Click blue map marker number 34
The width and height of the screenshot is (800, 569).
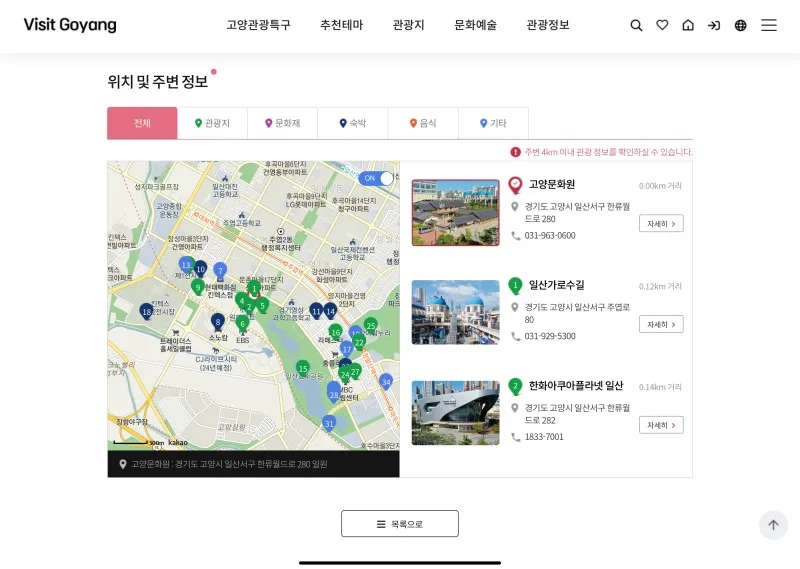(x=386, y=382)
